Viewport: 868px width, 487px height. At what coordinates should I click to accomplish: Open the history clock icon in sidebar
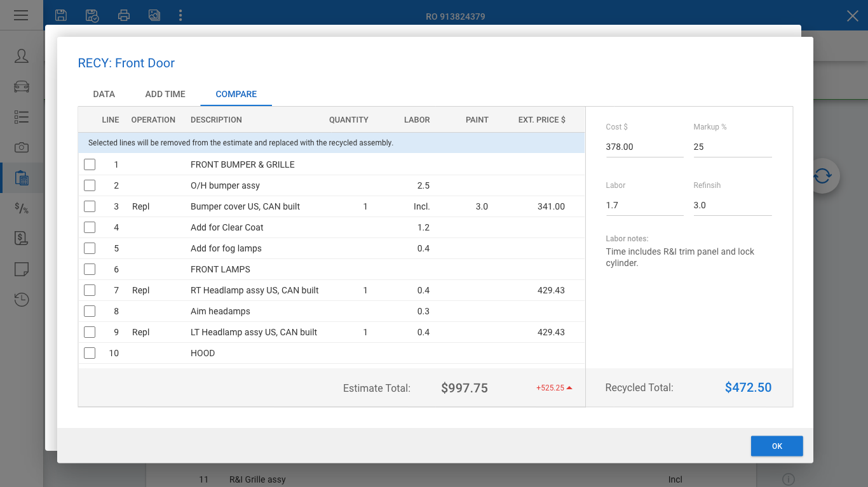click(x=22, y=300)
